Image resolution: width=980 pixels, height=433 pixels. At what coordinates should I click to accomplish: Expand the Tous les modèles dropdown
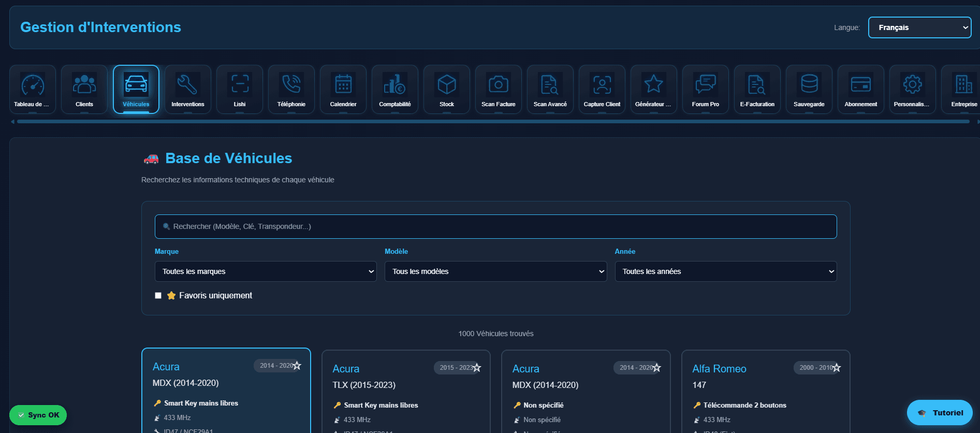(x=495, y=271)
